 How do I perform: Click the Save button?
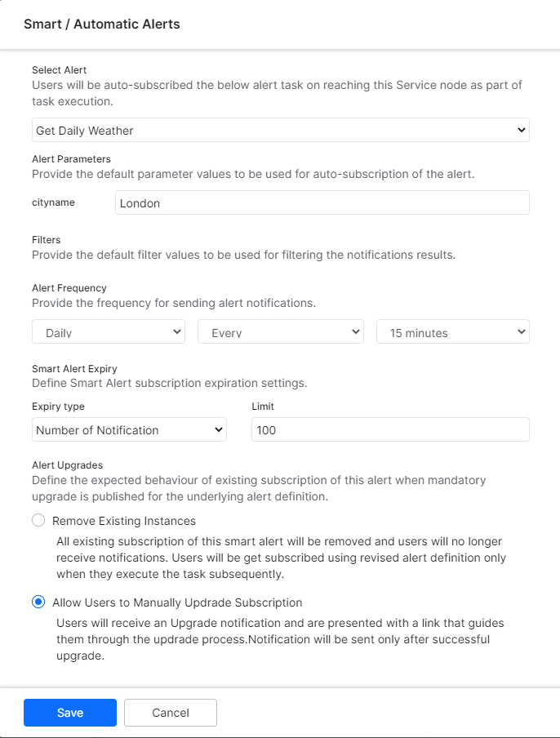point(69,712)
